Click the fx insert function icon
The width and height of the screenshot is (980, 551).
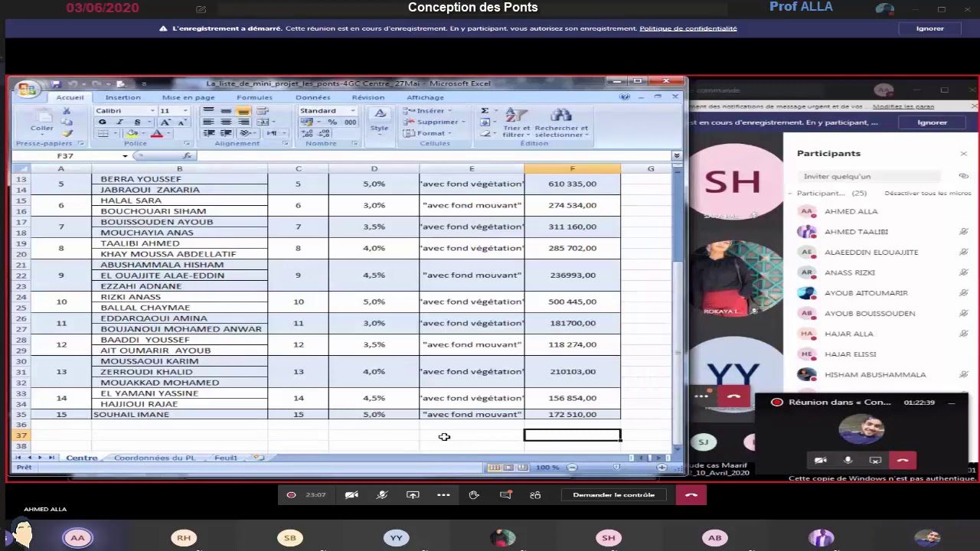click(187, 155)
